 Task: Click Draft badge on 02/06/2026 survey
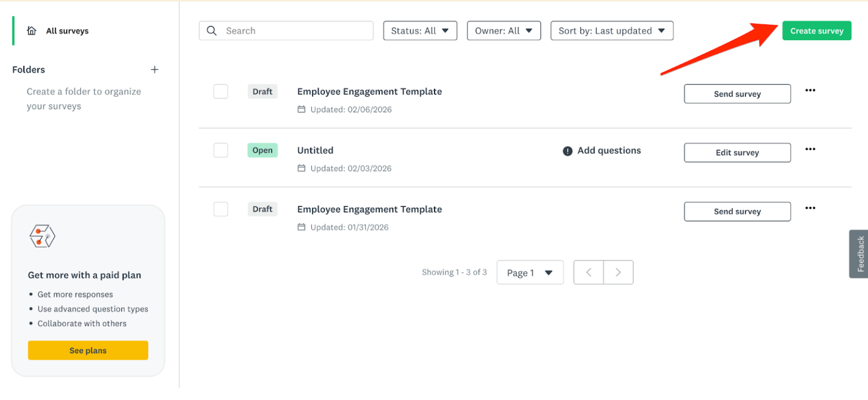(262, 92)
